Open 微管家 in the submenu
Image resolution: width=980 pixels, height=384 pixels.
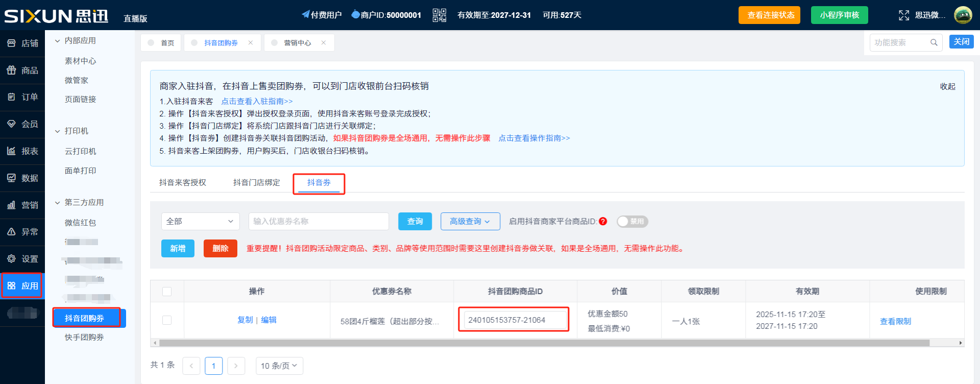pos(77,81)
